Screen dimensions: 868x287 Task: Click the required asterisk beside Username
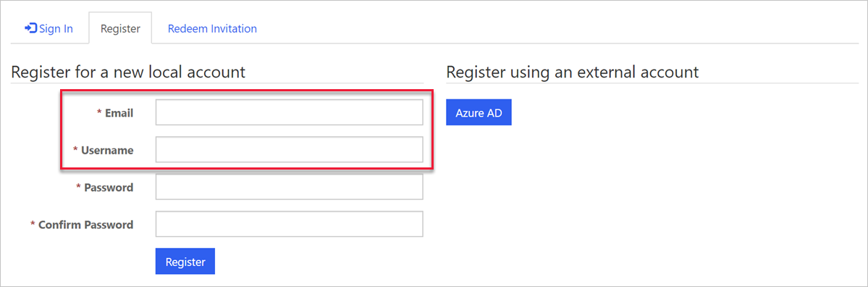[x=76, y=149]
